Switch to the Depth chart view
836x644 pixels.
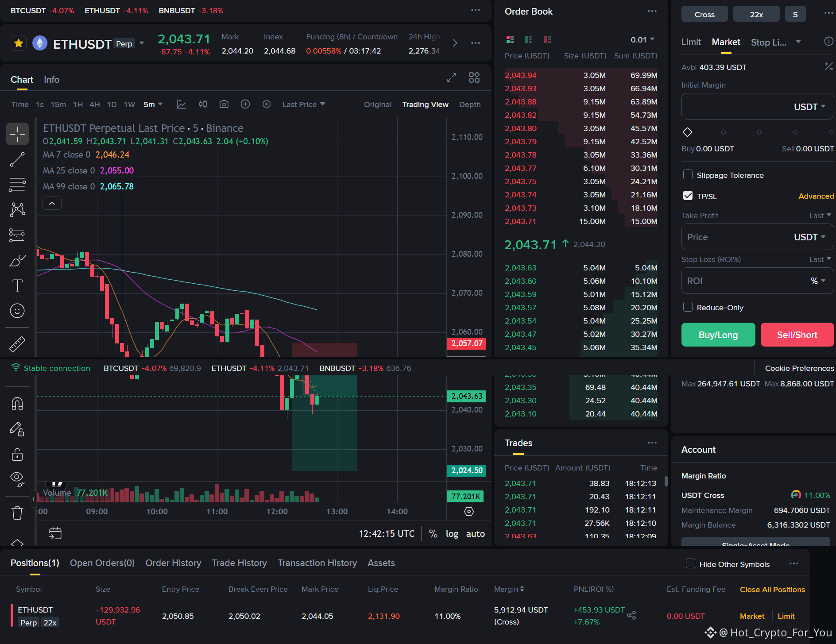470,104
